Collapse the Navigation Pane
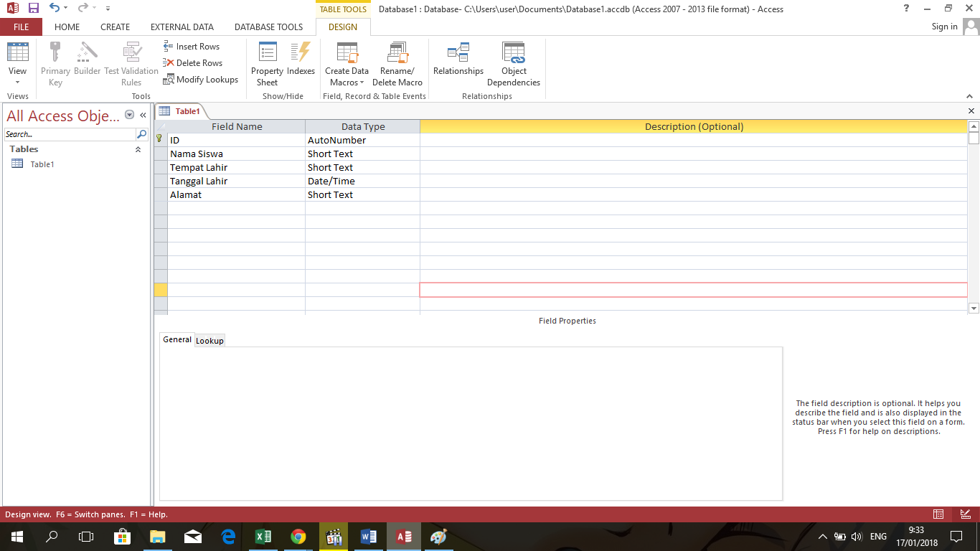 (143, 114)
